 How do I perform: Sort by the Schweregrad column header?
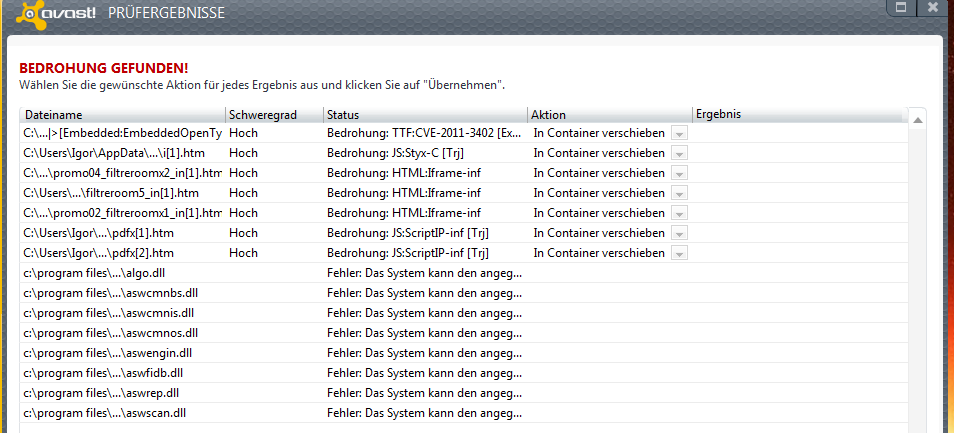click(274, 115)
